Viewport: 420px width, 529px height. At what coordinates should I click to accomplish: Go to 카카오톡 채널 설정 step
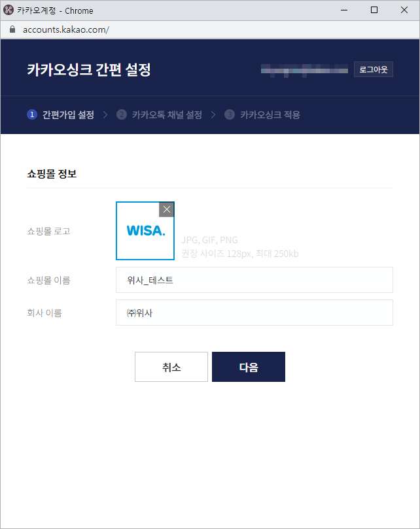[167, 114]
